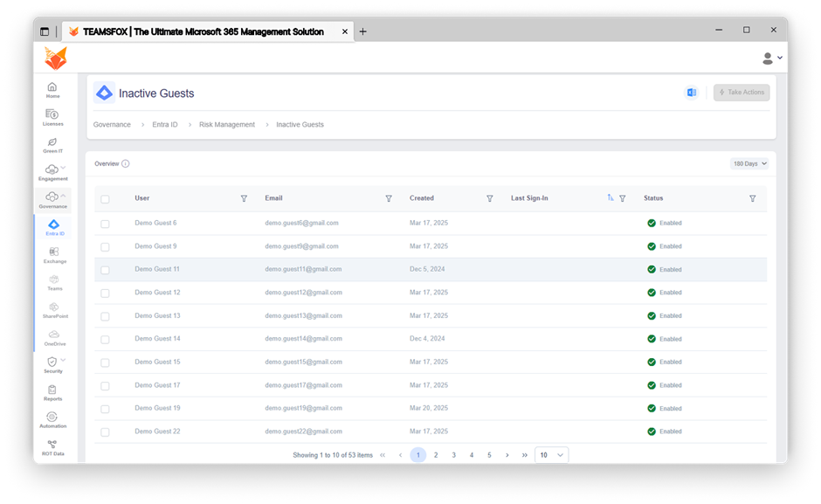Click the Overview info icon
Screen dimensions: 821x504
[126, 163]
